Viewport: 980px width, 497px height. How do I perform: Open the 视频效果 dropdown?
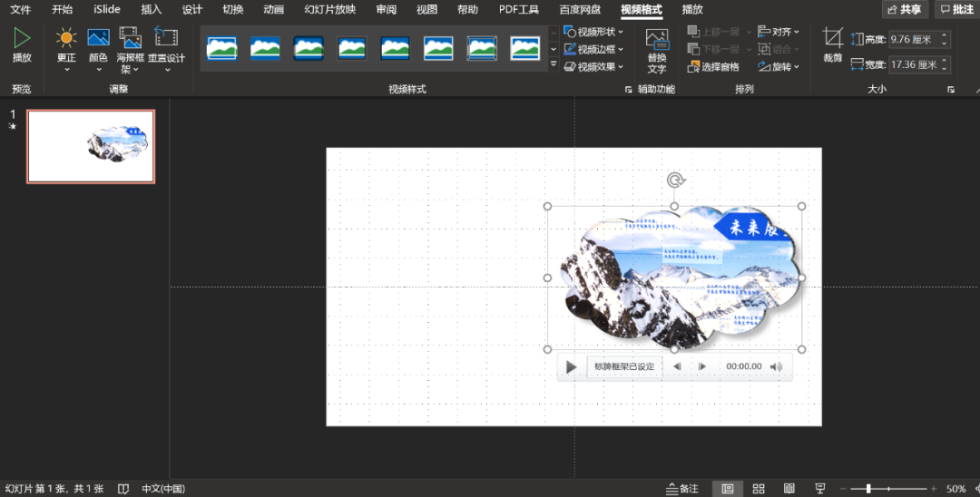coord(594,67)
